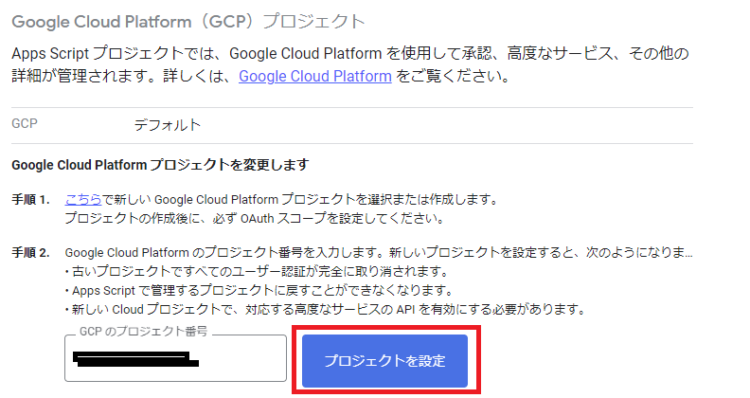
Task: Click the OAuth スコープを設定してください sentence
Action: [x=254, y=219]
